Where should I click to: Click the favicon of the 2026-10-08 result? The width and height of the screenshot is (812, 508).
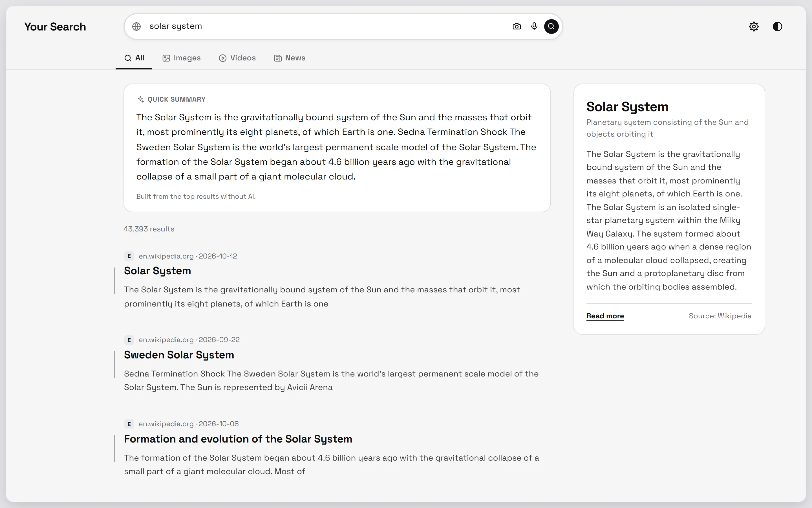(129, 424)
